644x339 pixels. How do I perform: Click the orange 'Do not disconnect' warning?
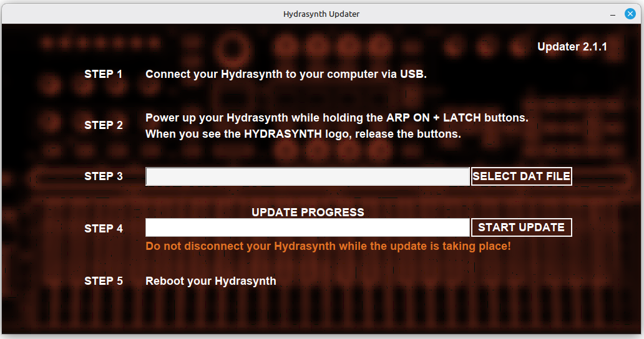coord(328,246)
